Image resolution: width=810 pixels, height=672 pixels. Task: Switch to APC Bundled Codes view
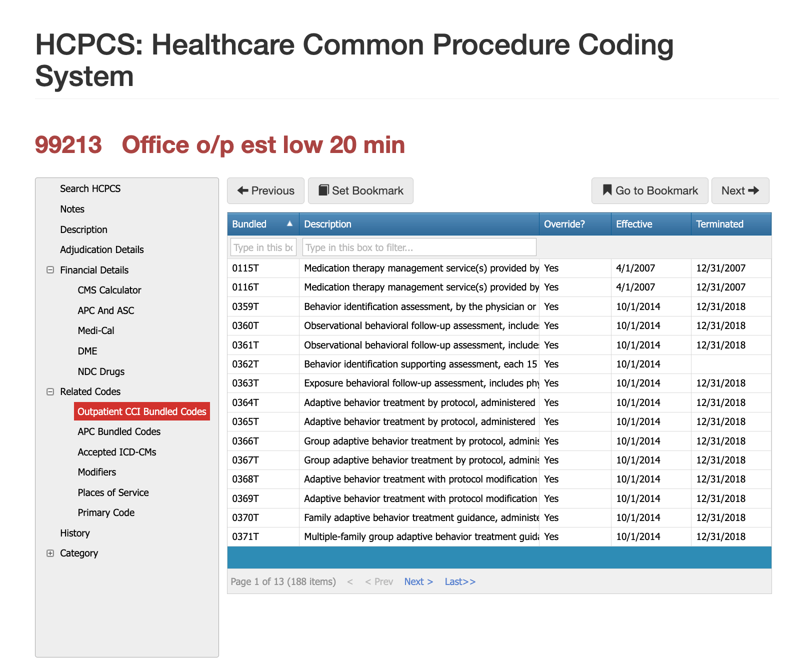[x=118, y=431]
